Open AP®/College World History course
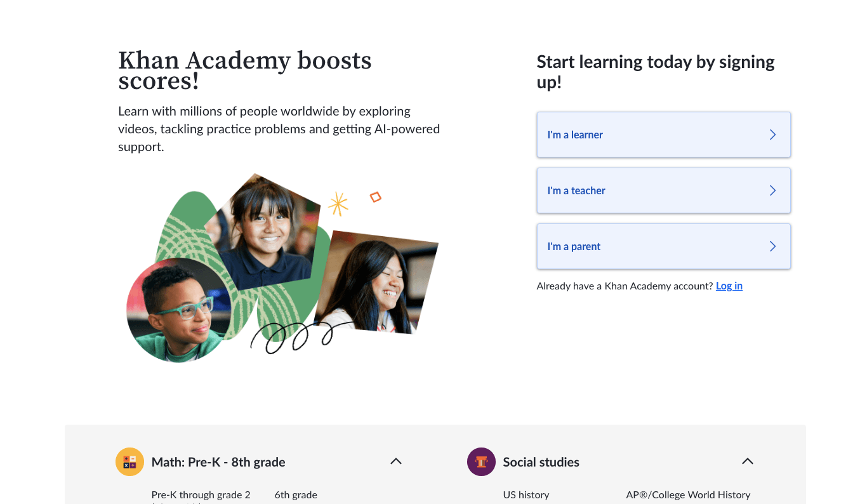 (688, 495)
